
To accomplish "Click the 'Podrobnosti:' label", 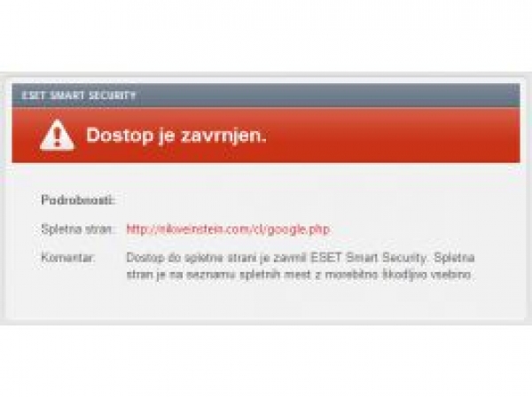I will click(x=78, y=199).
